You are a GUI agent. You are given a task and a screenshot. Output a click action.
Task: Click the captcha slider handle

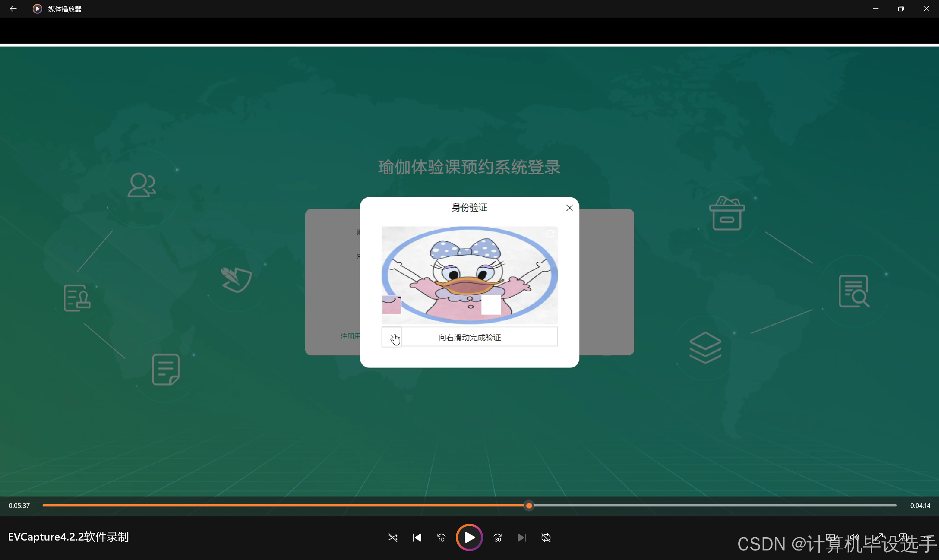(x=392, y=337)
